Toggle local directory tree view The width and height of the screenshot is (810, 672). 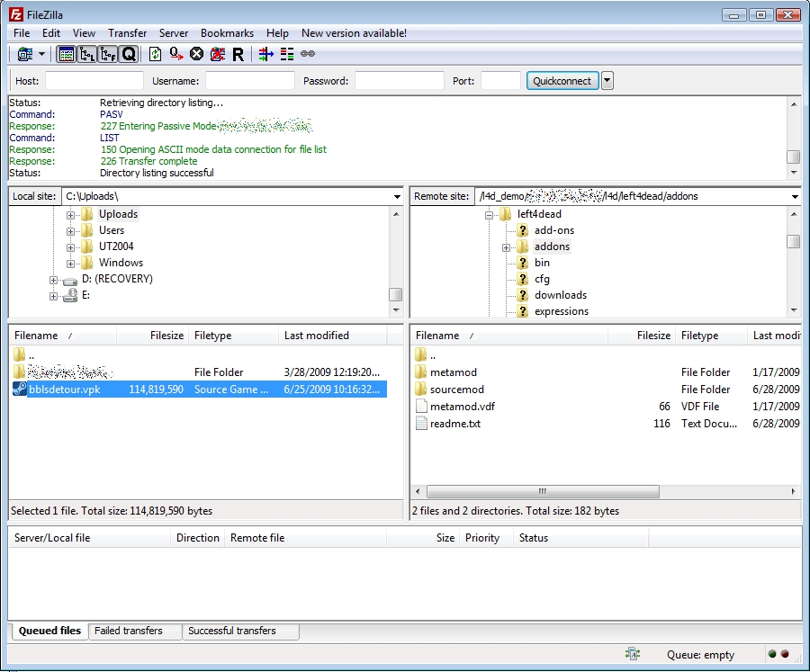[x=86, y=54]
